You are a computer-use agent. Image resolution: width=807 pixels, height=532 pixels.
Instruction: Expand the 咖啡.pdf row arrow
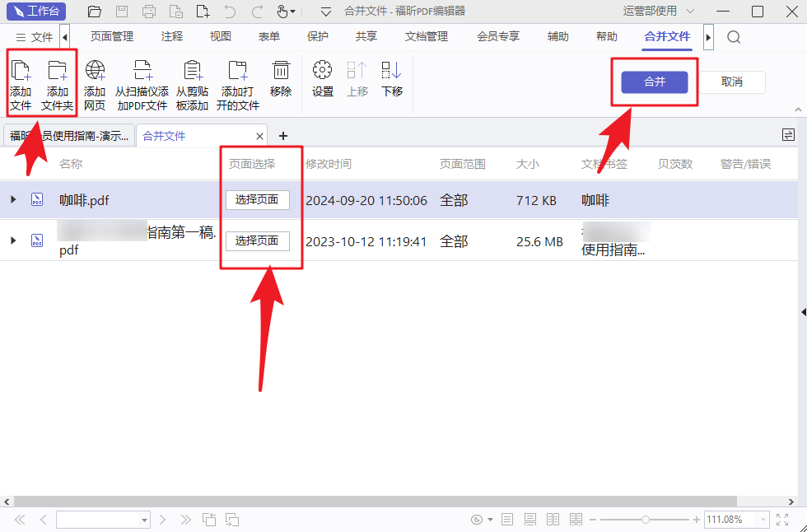point(13,200)
